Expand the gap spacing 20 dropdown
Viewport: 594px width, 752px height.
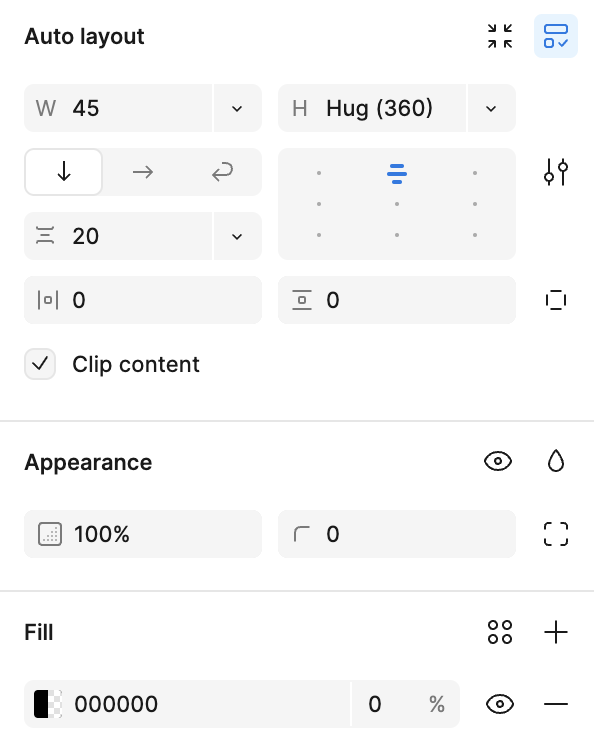click(237, 236)
